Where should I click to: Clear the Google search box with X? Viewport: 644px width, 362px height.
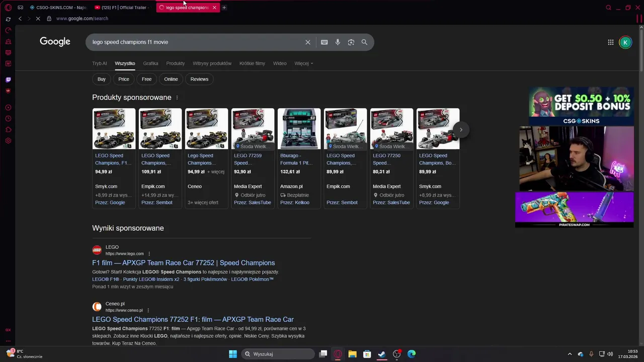point(308,42)
